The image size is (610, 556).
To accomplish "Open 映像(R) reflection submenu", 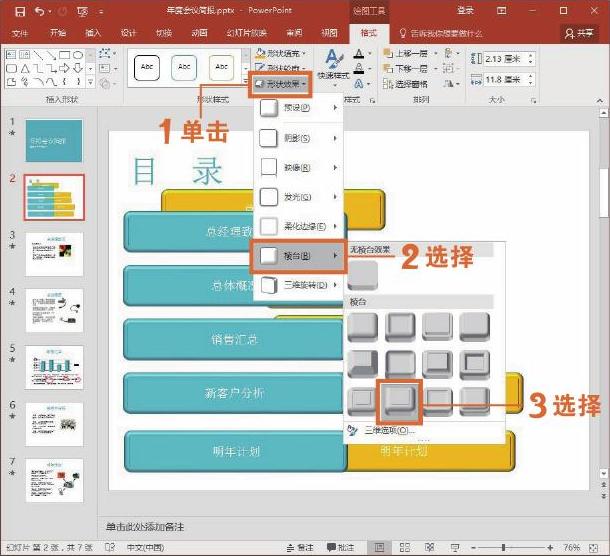I will (x=298, y=168).
